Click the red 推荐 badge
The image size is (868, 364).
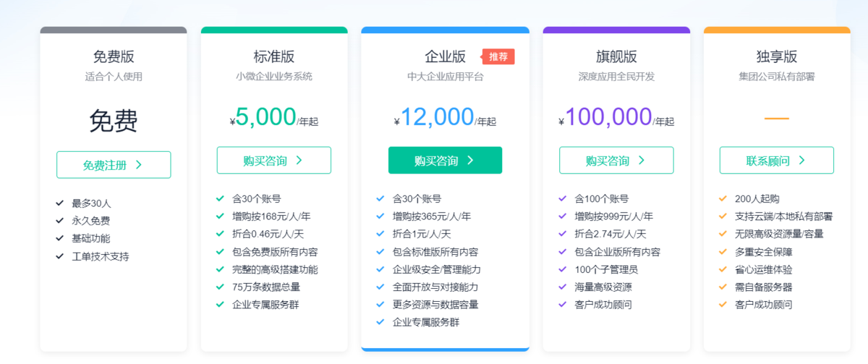pos(498,56)
